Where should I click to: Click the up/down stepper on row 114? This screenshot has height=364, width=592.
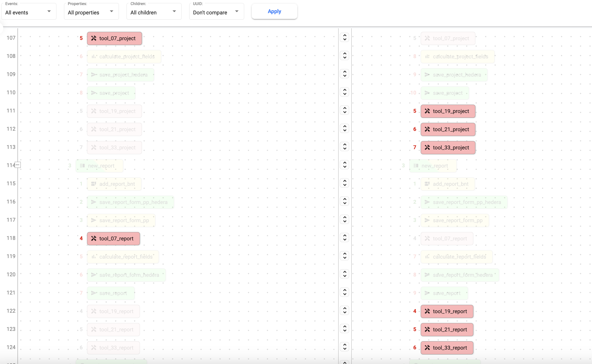pyautogui.click(x=345, y=165)
